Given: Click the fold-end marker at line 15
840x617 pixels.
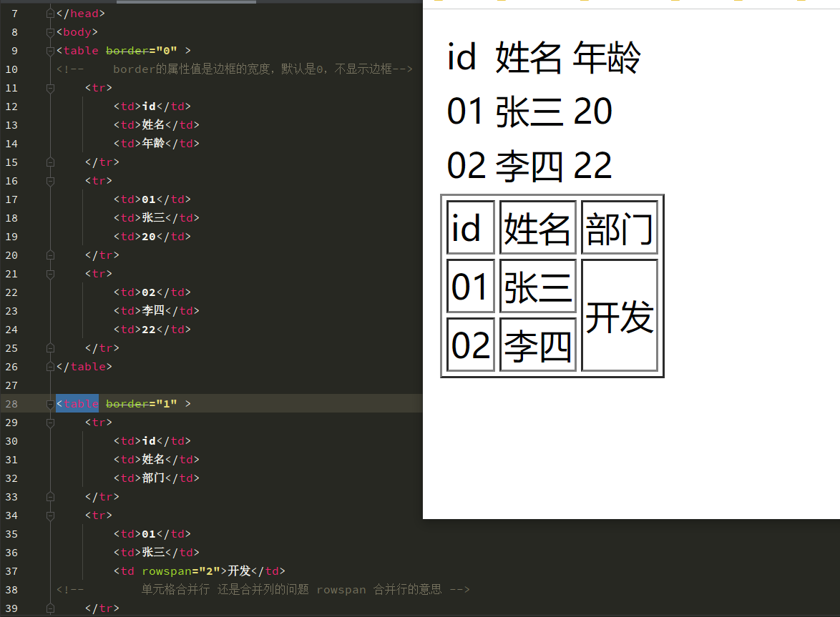Looking at the screenshot, I should click(x=49, y=162).
